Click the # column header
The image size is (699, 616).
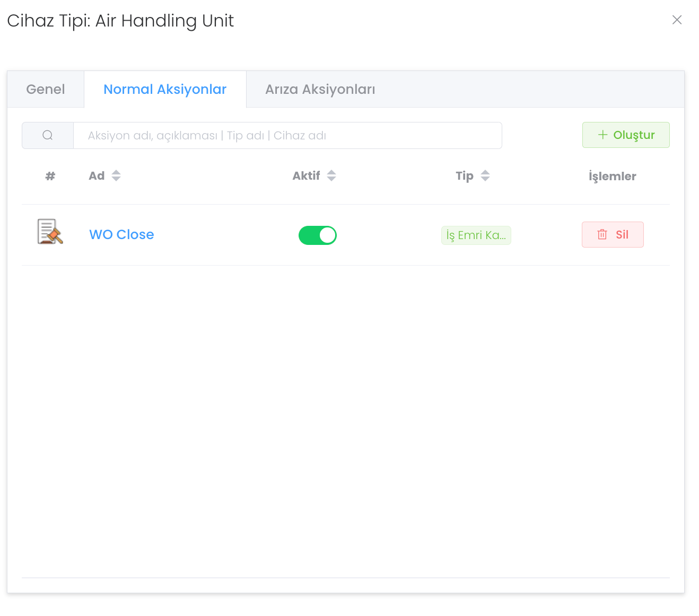click(x=50, y=176)
